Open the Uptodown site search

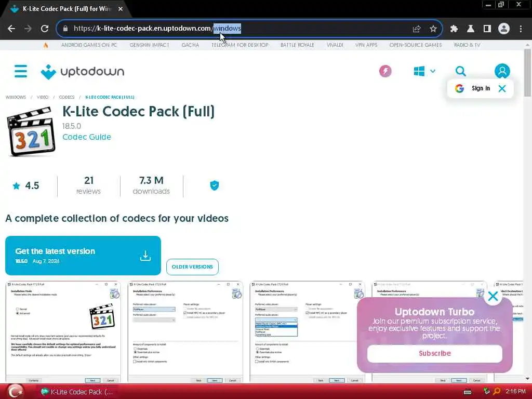[x=460, y=71]
